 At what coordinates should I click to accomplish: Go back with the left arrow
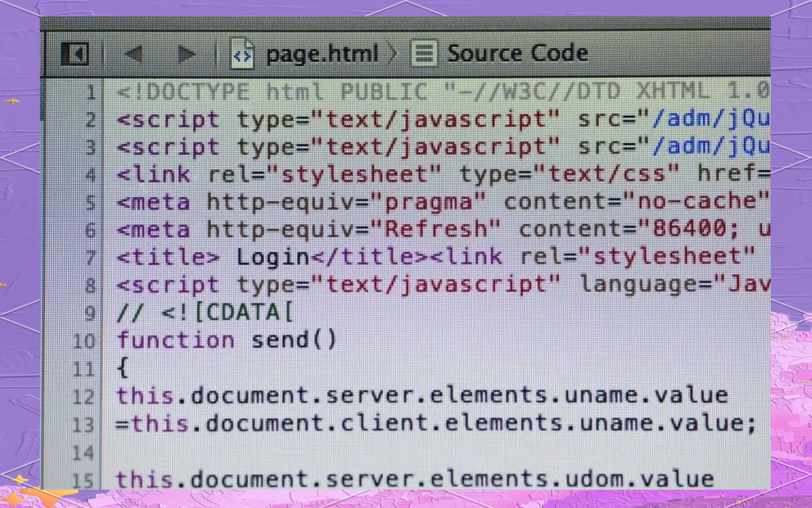click(133, 54)
